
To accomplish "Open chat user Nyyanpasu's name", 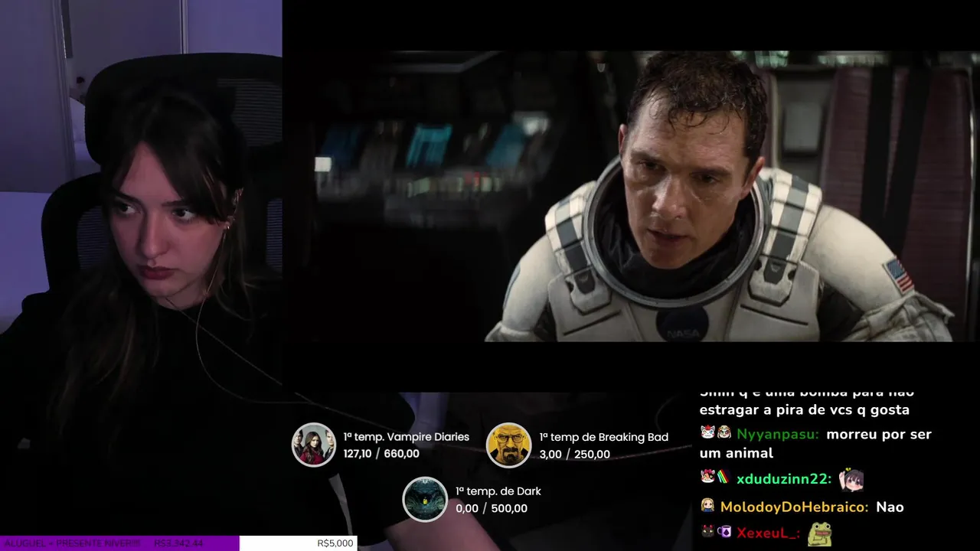I will point(778,435).
